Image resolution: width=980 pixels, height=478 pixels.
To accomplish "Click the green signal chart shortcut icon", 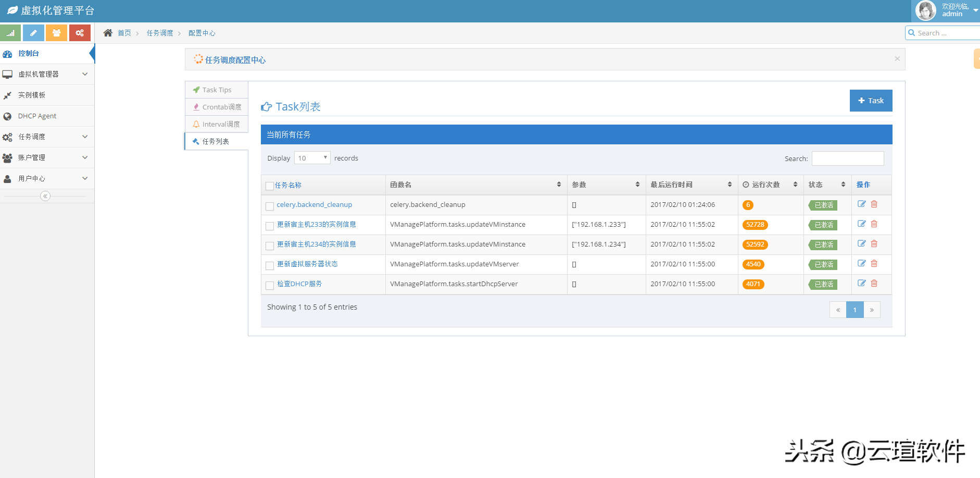I will [10, 33].
